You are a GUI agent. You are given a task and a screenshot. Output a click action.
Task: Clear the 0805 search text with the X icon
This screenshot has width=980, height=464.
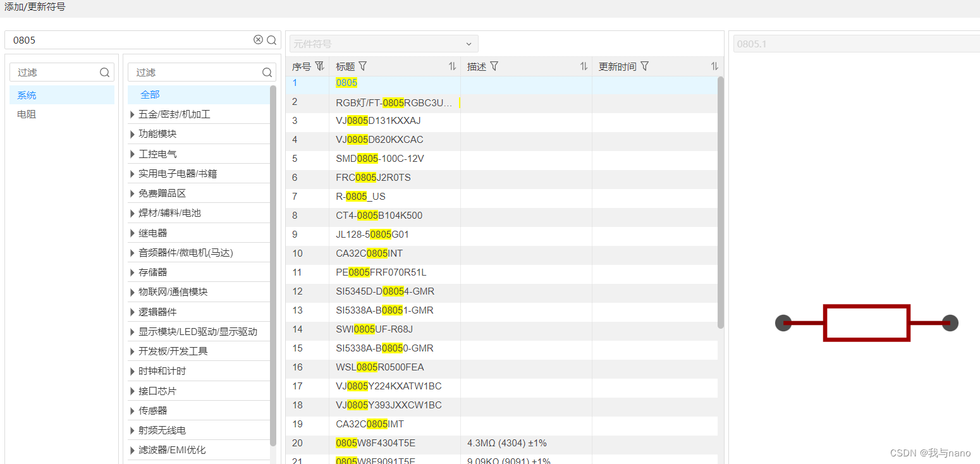click(x=258, y=40)
